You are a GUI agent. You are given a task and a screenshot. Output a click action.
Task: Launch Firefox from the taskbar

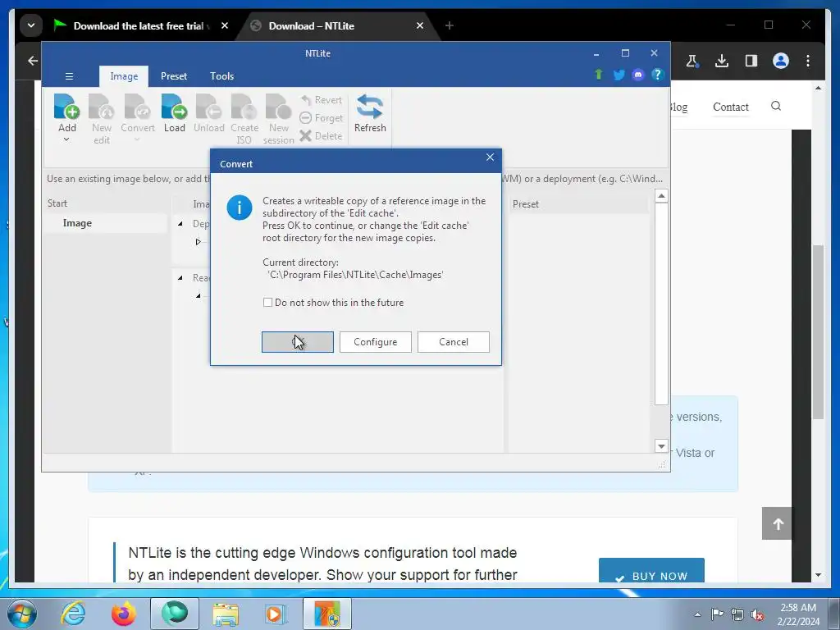123,614
